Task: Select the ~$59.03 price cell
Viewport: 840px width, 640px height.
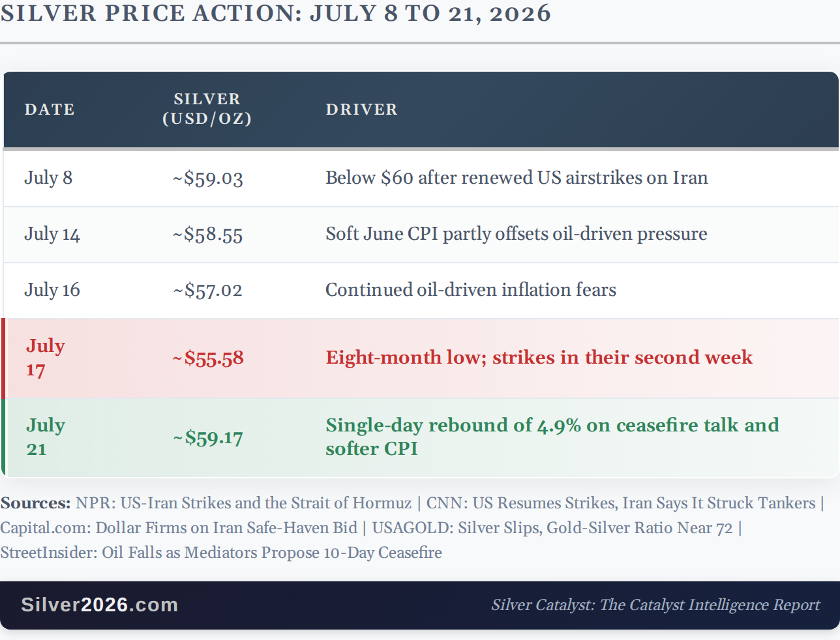Action: (x=208, y=179)
